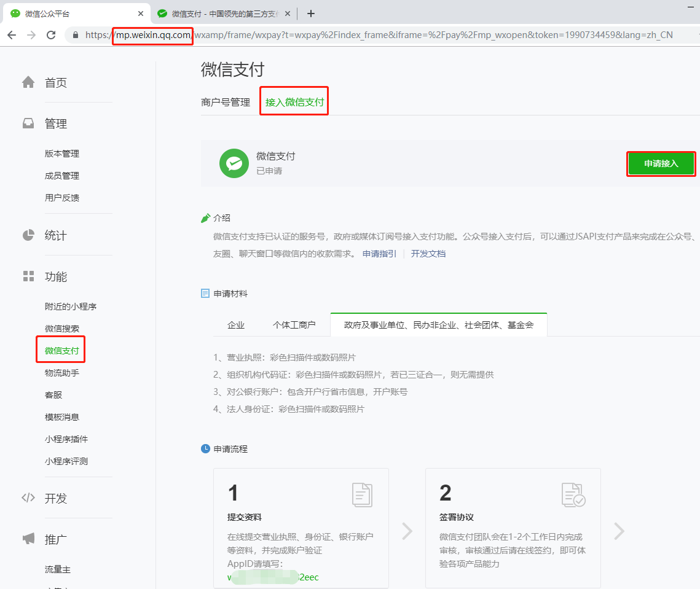Image resolution: width=700 pixels, height=589 pixels.
Task: Open a new tab with the plus button
Action: click(311, 14)
